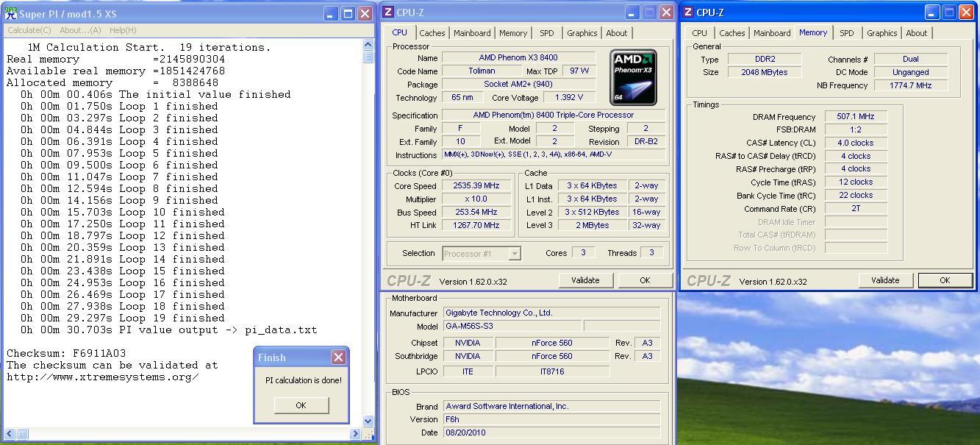
Task: Click OK in middle CPU-Z window
Action: (x=645, y=280)
